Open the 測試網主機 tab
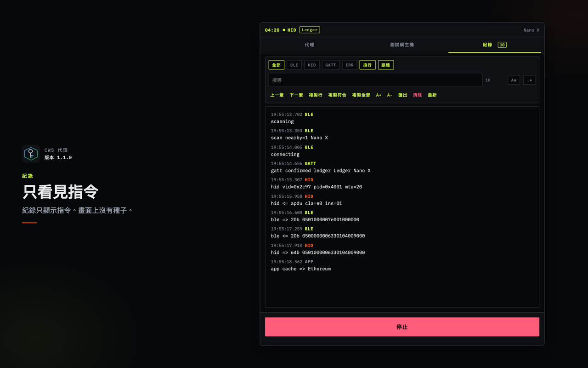The image size is (588, 368). [x=402, y=45]
